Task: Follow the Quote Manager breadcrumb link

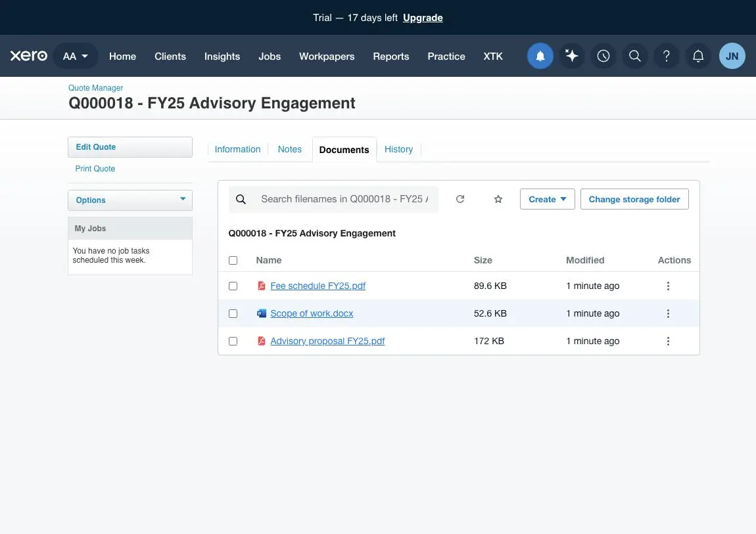Action: (95, 87)
